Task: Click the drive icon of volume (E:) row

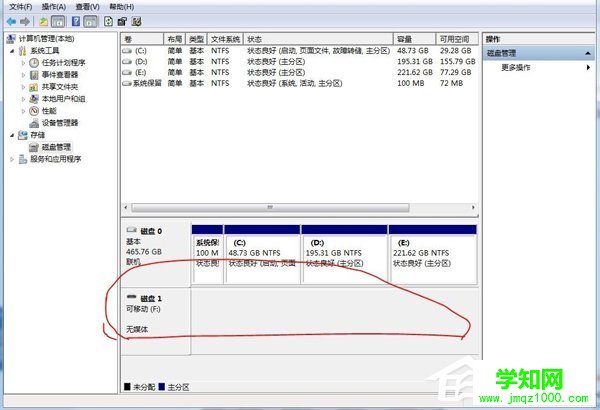Action: click(127, 72)
